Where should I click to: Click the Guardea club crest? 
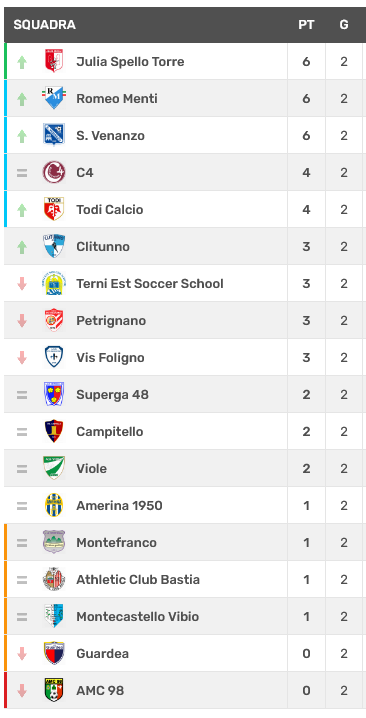coord(54,653)
